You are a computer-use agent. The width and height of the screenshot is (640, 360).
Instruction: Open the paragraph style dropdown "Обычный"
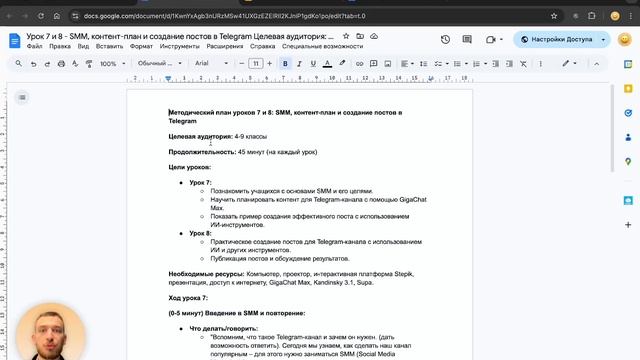(160, 63)
